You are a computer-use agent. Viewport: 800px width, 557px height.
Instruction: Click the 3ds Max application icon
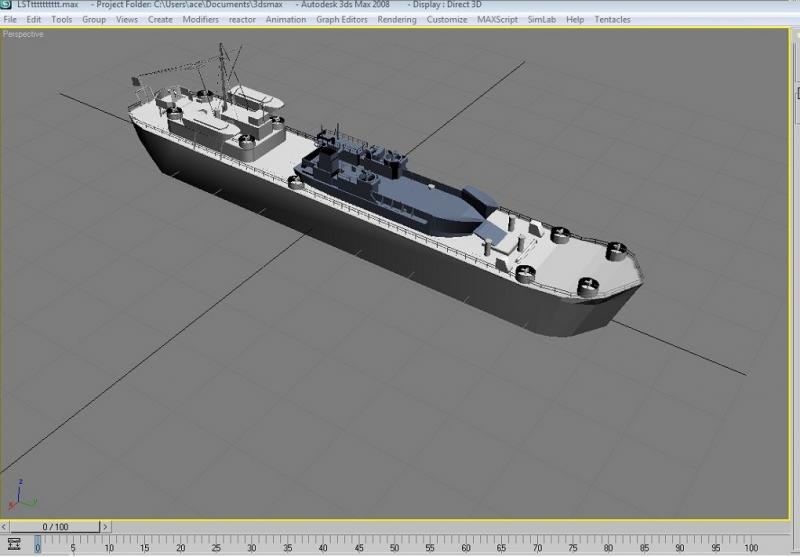(x=6, y=4)
